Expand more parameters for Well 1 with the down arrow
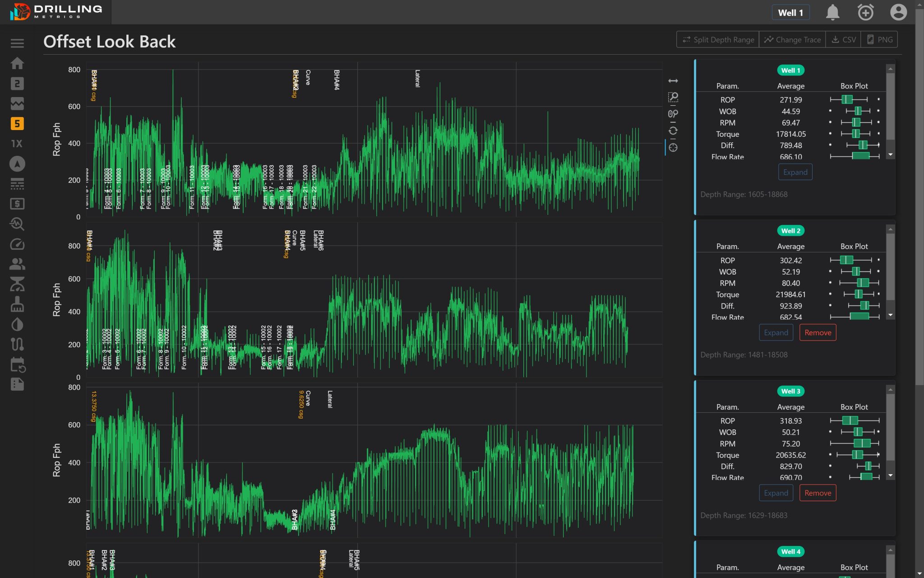The height and width of the screenshot is (578, 924). coord(889,155)
